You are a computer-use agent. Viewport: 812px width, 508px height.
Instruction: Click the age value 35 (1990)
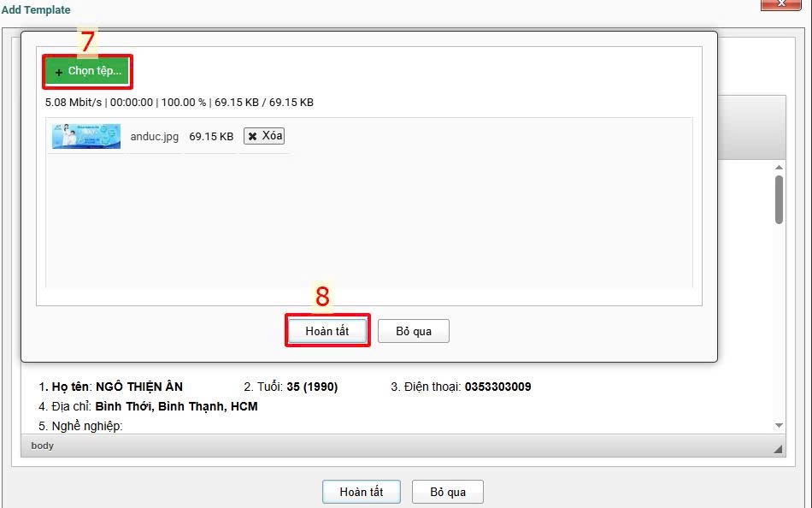pos(312,387)
